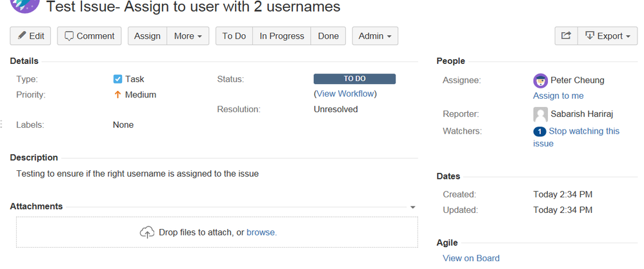Click the Medium priority arrow icon
644x269 pixels.
coord(117,95)
